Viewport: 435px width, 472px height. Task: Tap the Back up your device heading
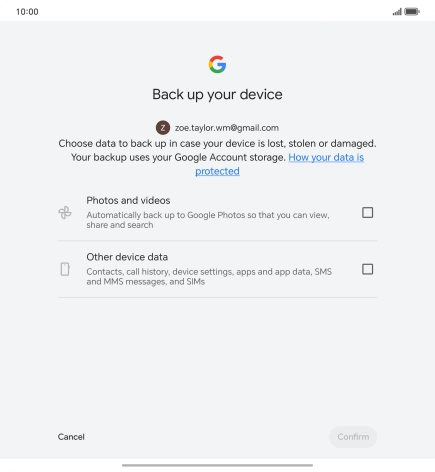(217, 94)
